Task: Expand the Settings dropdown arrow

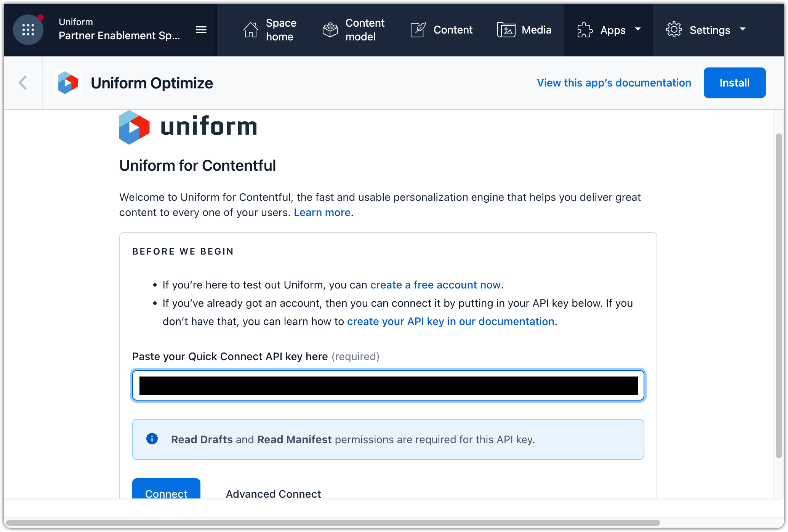Action: (x=743, y=29)
